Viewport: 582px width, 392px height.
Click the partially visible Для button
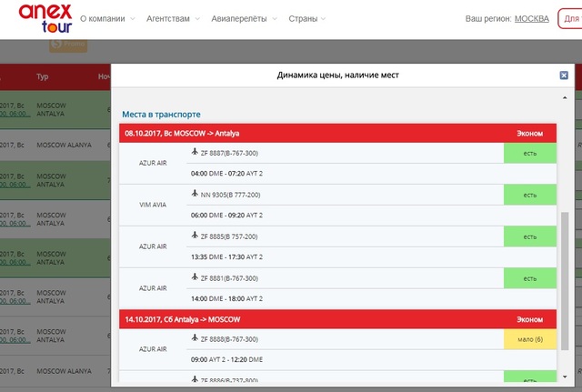pyautogui.click(x=570, y=18)
